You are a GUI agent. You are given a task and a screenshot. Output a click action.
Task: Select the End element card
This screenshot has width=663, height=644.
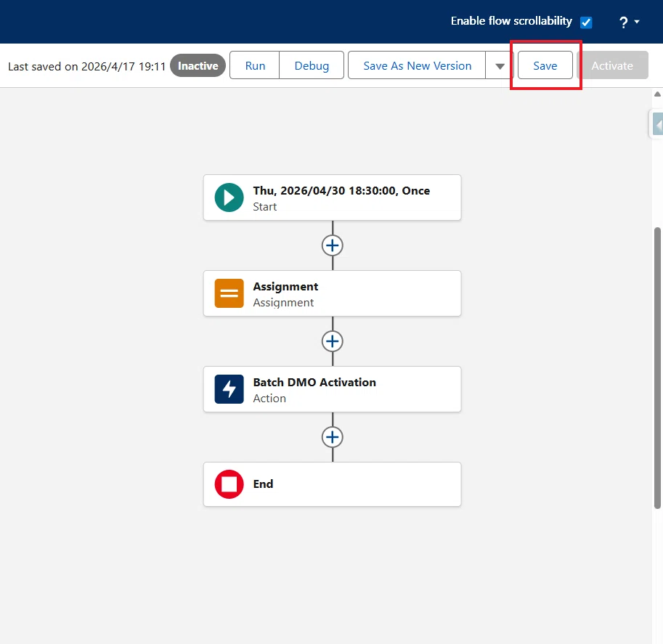click(x=333, y=484)
